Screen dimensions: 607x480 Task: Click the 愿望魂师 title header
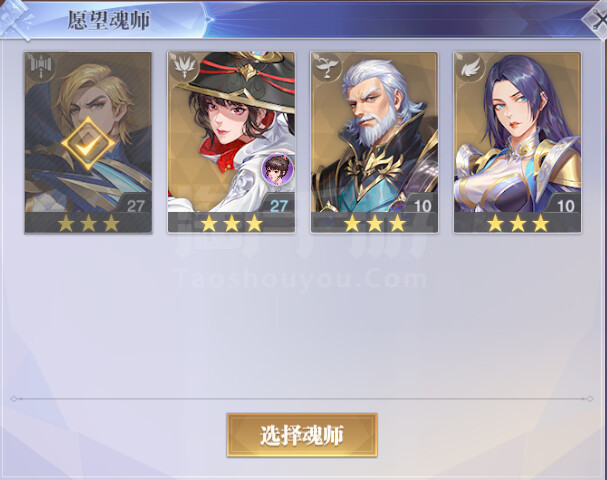(108, 20)
